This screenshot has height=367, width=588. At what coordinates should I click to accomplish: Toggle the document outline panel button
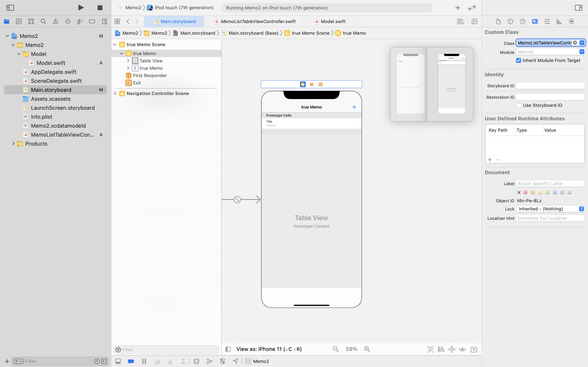pyautogui.click(x=228, y=349)
